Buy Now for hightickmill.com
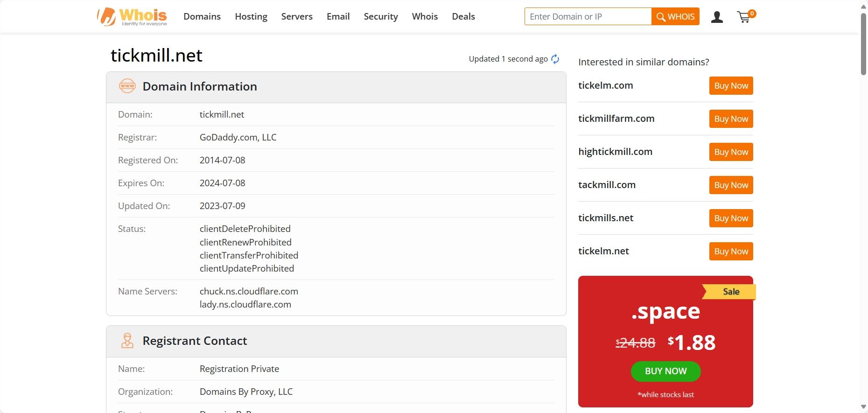The width and height of the screenshot is (868, 413). coord(731,152)
